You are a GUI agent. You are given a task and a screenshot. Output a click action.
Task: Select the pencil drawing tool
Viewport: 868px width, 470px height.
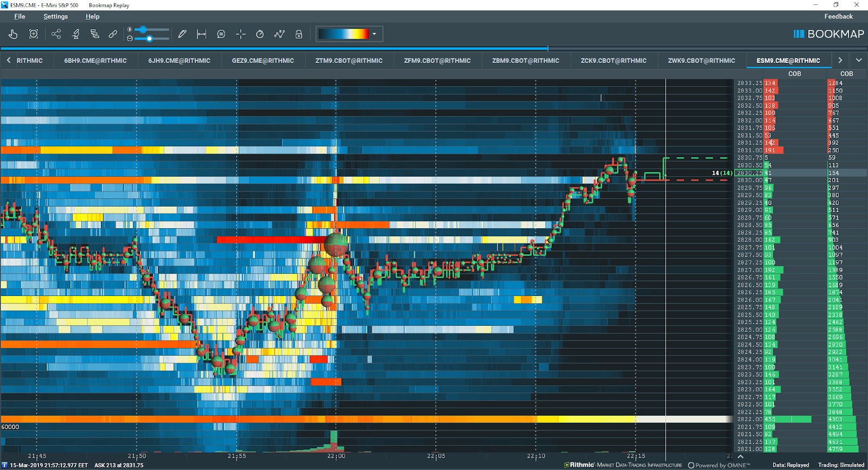(182, 34)
